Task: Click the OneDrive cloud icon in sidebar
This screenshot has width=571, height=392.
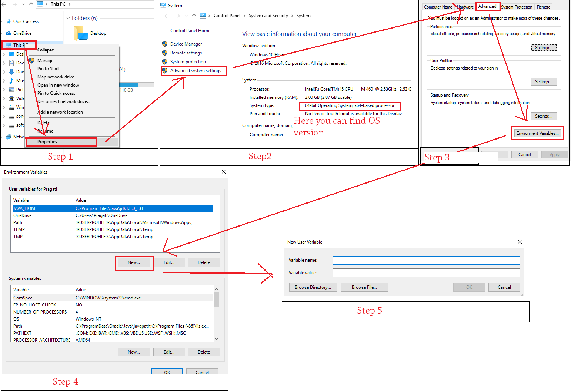Action: 9,33
